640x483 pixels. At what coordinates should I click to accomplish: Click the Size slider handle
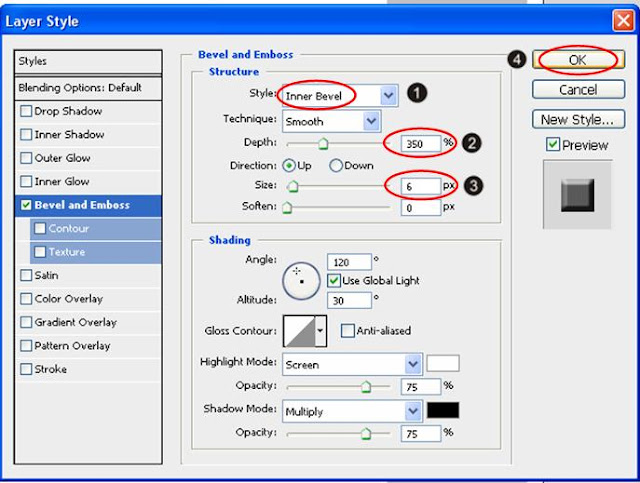(x=292, y=187)
